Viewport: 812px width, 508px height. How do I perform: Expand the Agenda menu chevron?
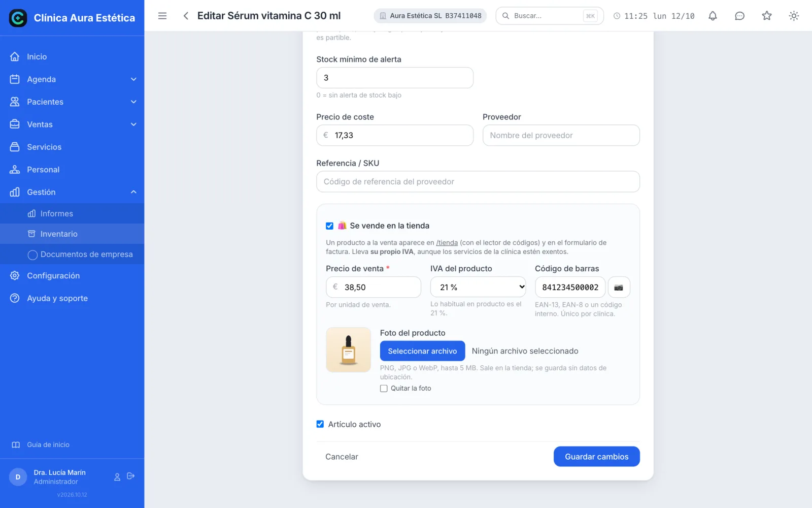(133, 79)
